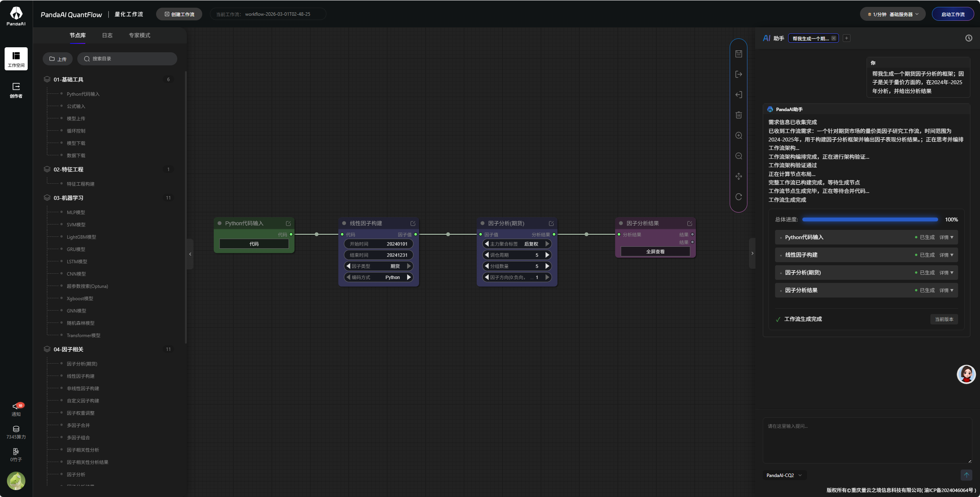This screenshot has height=497, width=980.
Task: Open the PandaAI-CQ2 model selector
Action: click(784, 475)
